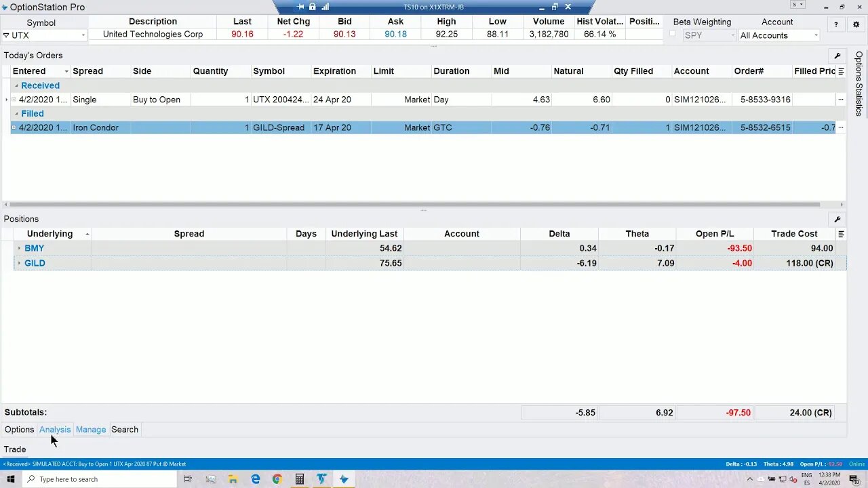The height and width of the screenshot is (488, 868).
Task: Open the SPY beta weighting dropdown
Action: pos(732,35)
